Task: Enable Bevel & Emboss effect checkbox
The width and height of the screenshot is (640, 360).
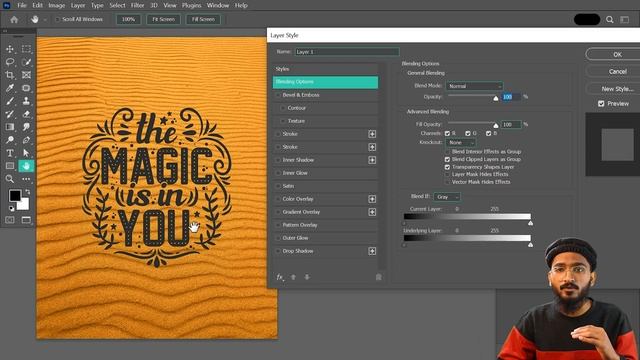Action: pyautogui.click(x=278, y=95)
